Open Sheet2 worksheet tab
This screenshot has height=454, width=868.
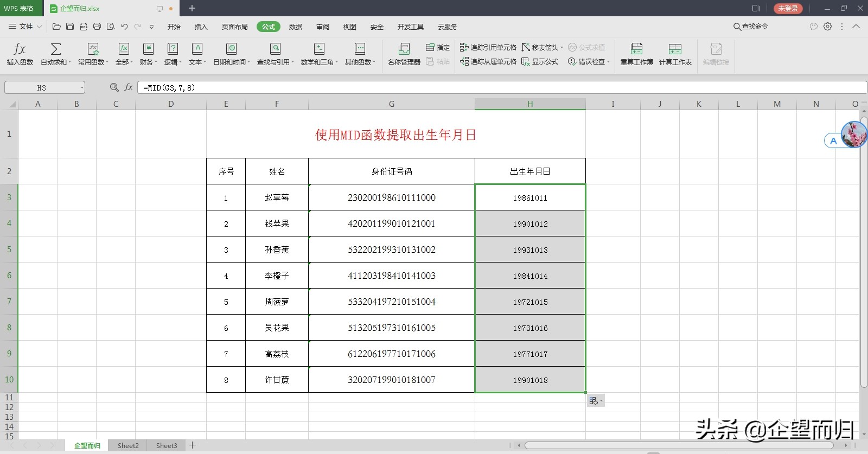click(x=128, y=445)
